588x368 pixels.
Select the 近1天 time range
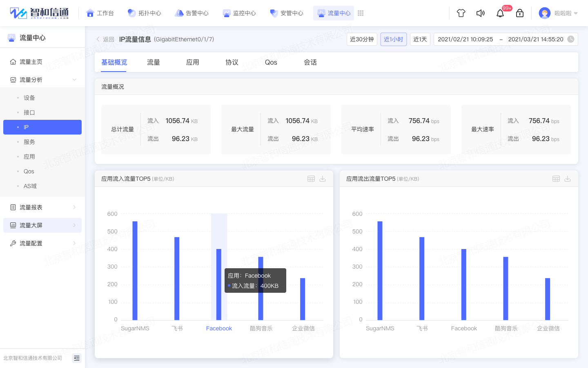(420, 39)
